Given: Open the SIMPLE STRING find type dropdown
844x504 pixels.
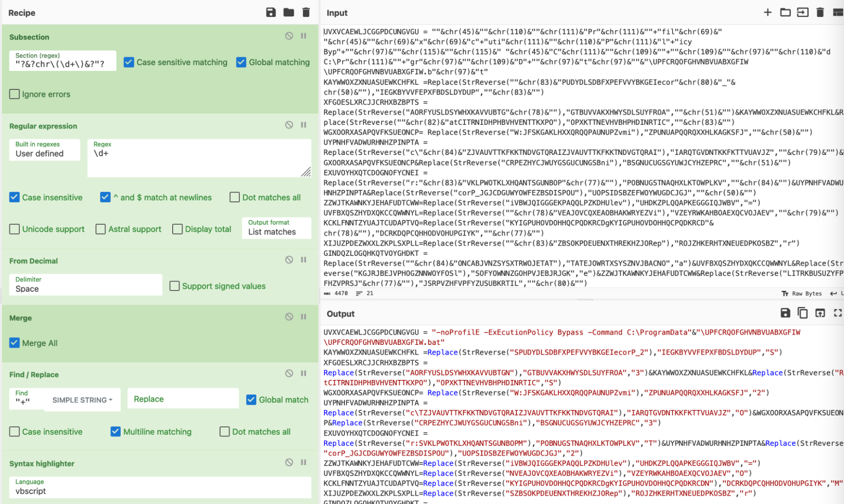Looking at the screenshot, I should tap(82, 400).
